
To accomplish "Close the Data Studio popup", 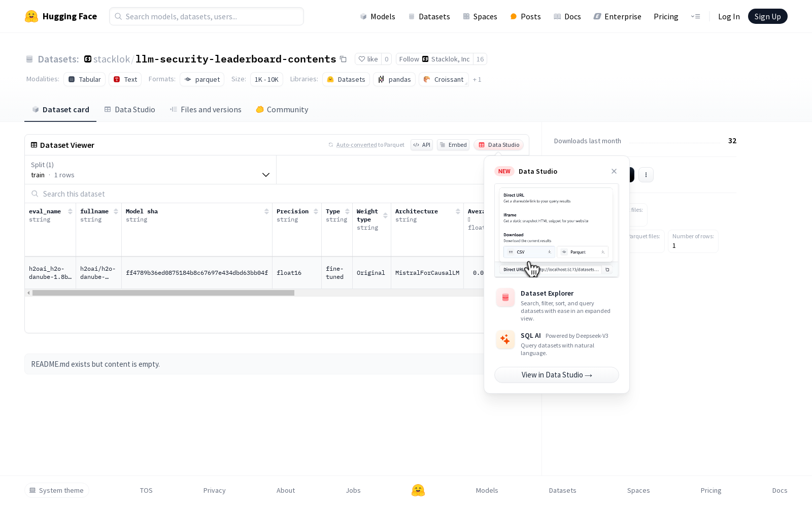I will (x=614, y=171).
